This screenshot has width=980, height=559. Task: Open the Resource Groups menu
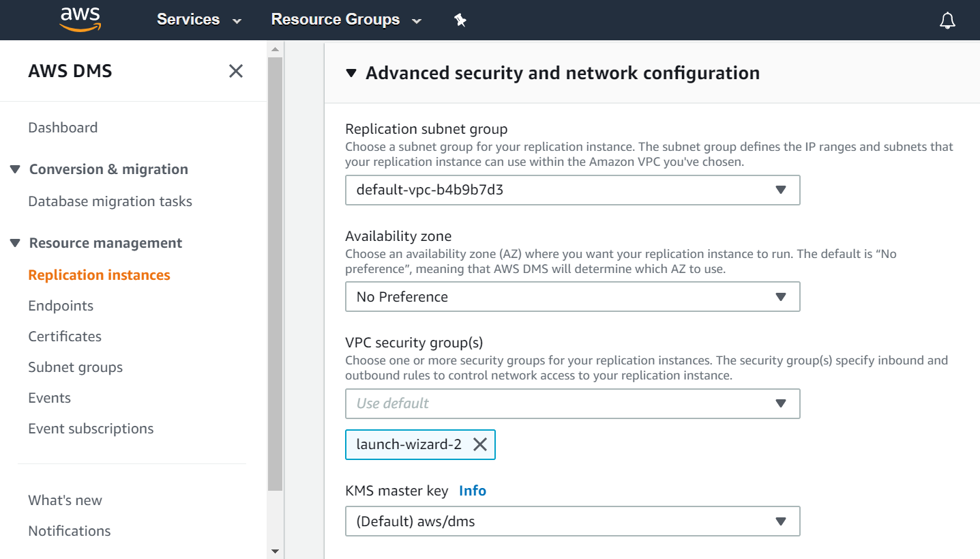tap(346, 20)
